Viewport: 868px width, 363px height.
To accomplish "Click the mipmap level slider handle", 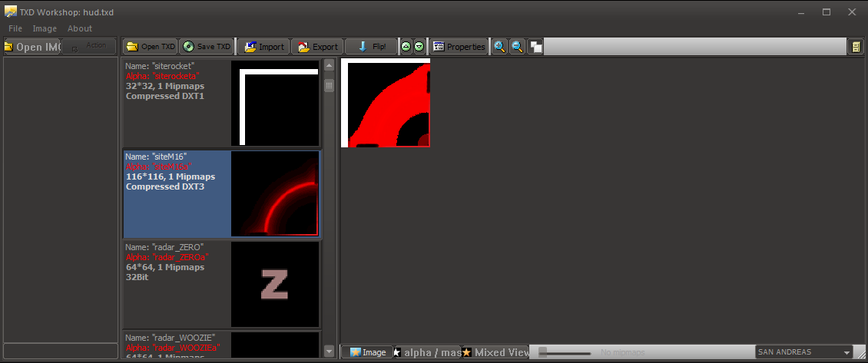I will tap(543, 352).
